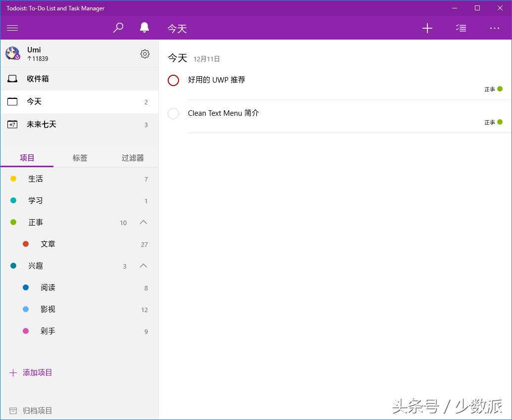The width and height of the screenshot is (512, 420).
Task: Click the teal dot of 学习
Action: coord(13,200)
